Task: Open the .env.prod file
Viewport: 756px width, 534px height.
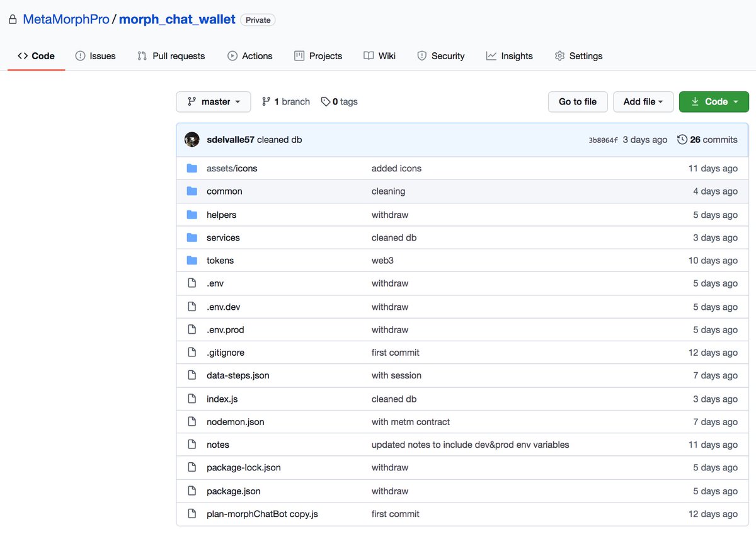Action: click(225, 329)
